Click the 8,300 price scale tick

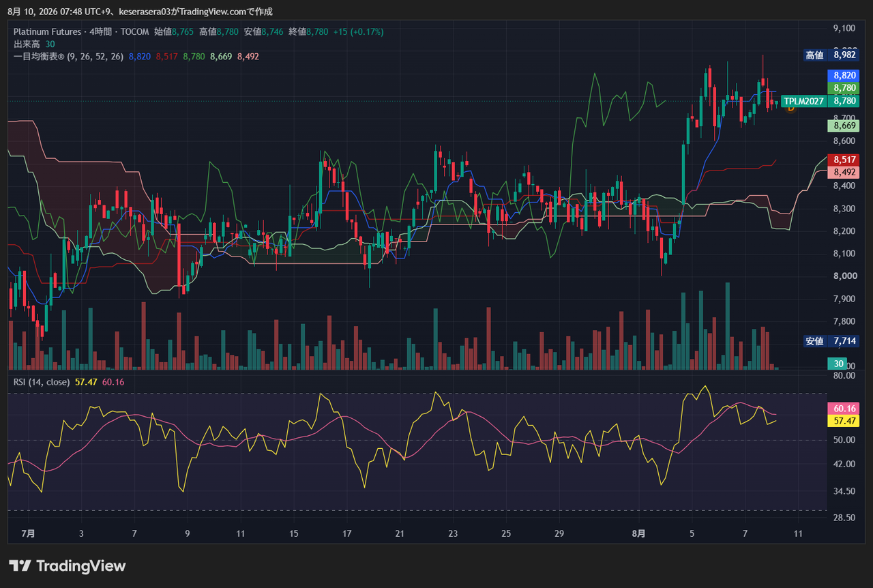pos(844,209)
